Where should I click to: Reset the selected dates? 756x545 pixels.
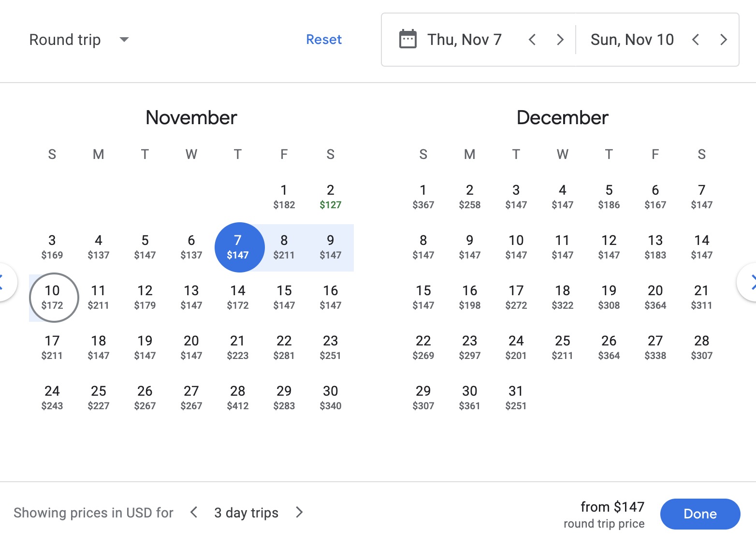point(324,40)
